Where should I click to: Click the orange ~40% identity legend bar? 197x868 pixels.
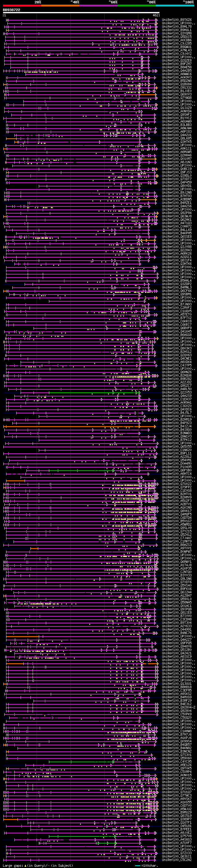coord(60,6)
